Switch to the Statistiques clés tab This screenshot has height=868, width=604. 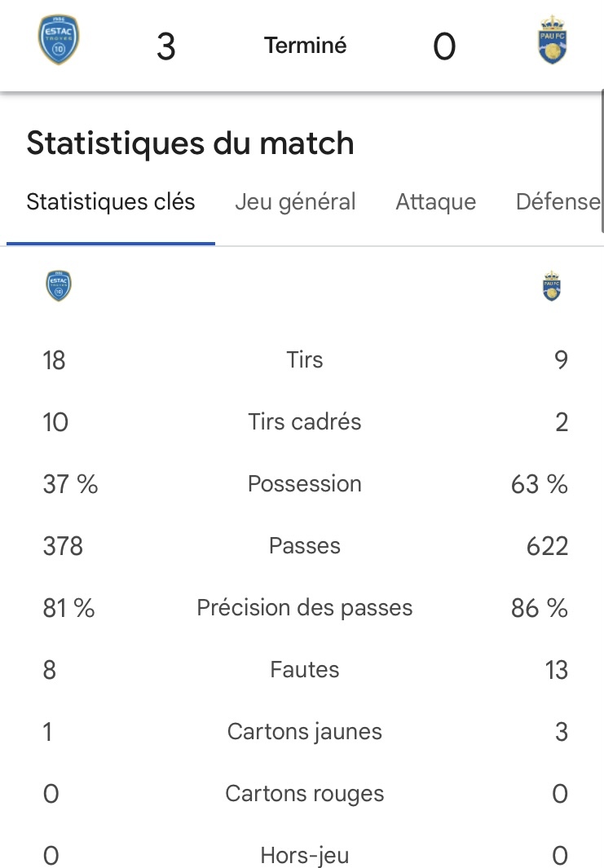coord(111,202)
